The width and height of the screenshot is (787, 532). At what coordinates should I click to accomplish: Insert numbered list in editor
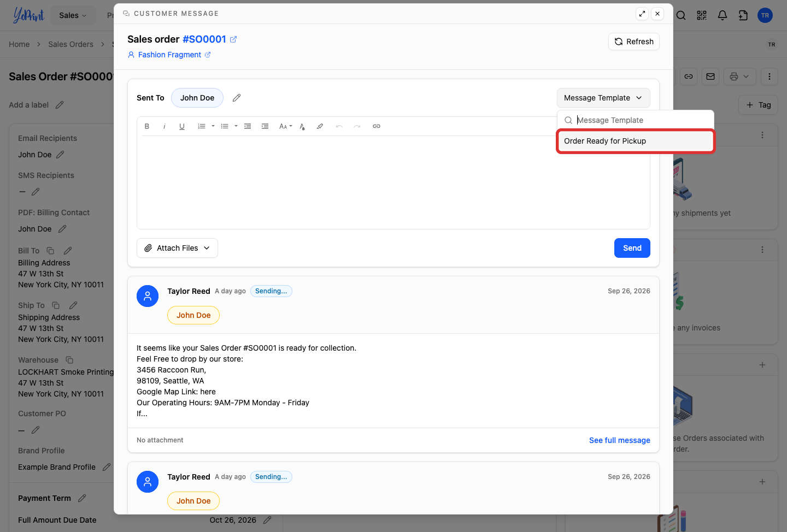pyautogui.click(x=202, y=126)
